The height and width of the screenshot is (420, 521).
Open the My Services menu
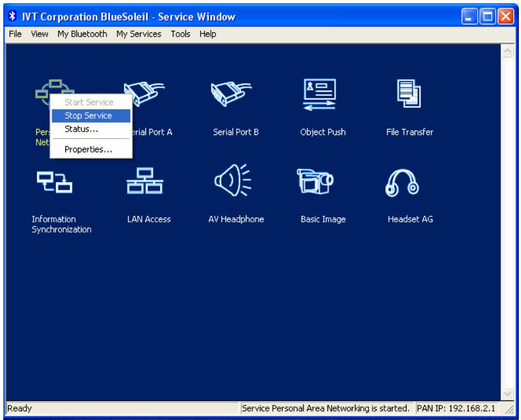tap(139, 34)
